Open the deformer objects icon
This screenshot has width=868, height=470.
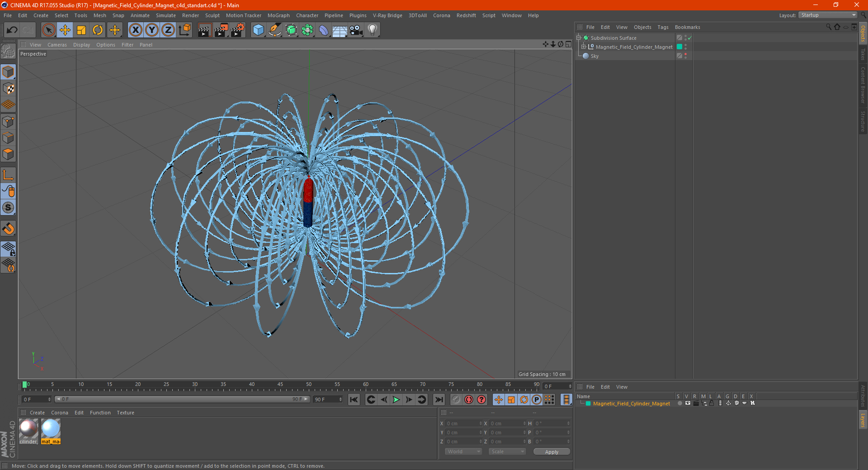tap(324, 30)
